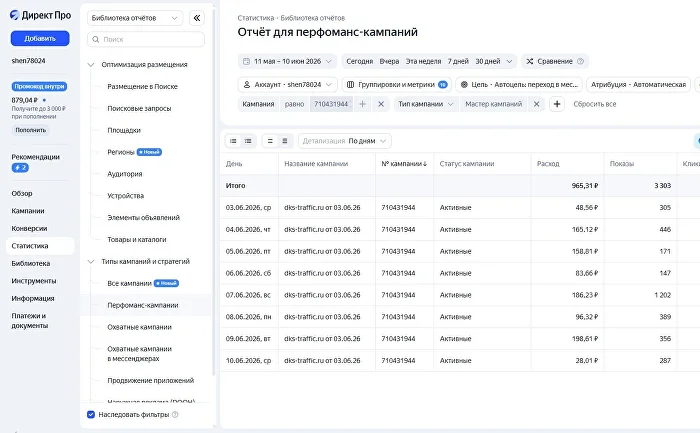Click the help icon next to Сравнение

[580, 61]
